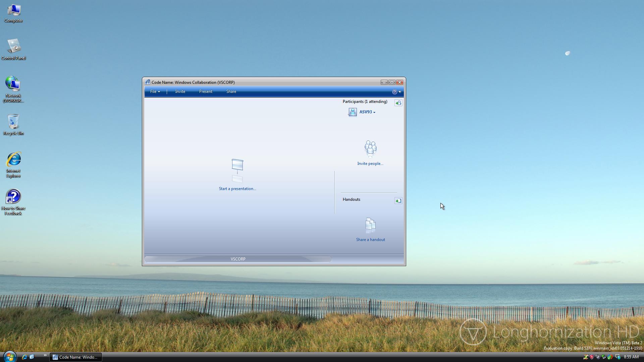Viewport: 644px width, 362px height.
Task: Click Internet Explorer quick launch icon
Action: pos(24,357)
